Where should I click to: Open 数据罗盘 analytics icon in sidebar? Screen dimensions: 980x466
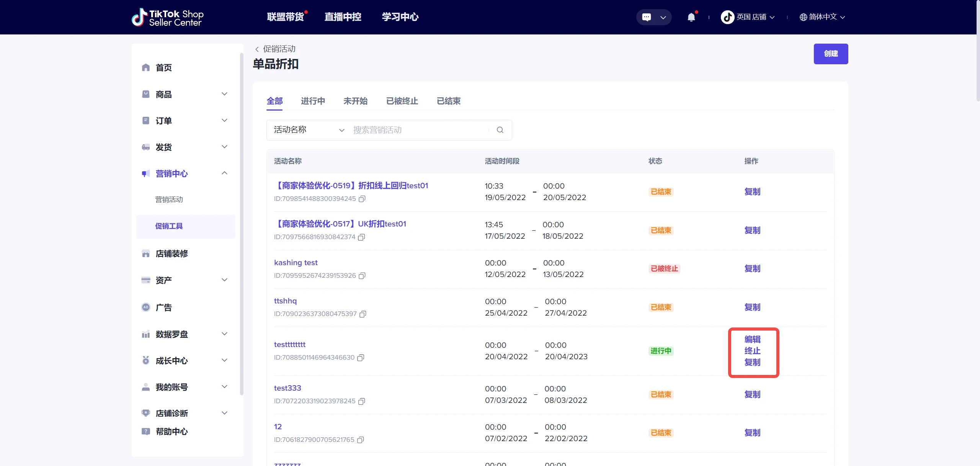click(x=145, y=334)
